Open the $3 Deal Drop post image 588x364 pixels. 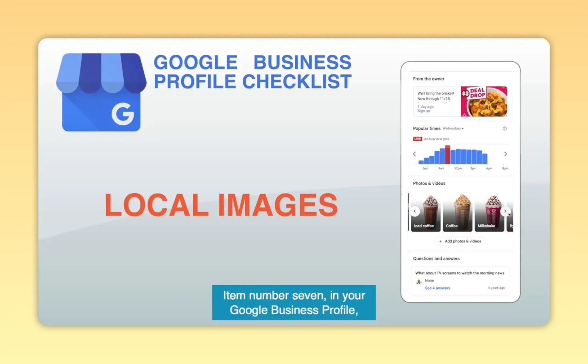[484, 102]
